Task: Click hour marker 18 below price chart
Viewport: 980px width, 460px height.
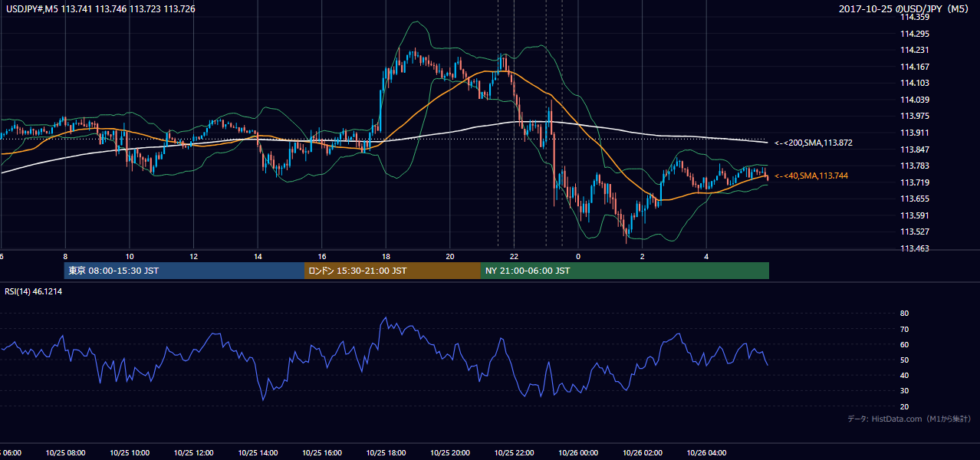Action: point(386,257)
